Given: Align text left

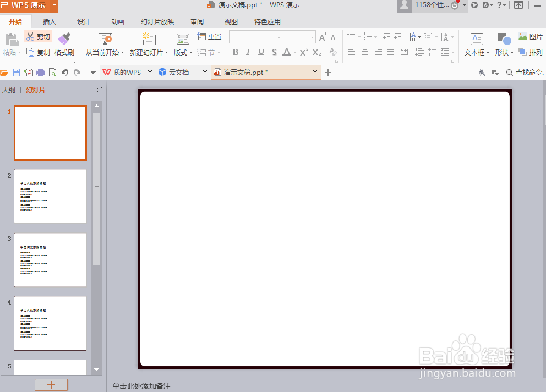Looking at the screenshot, I should 352,53.
